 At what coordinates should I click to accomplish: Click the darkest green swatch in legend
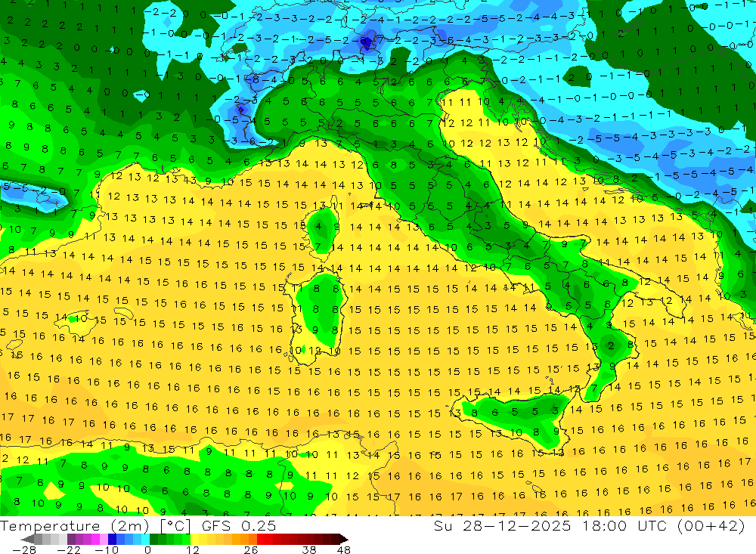point(153,540)
